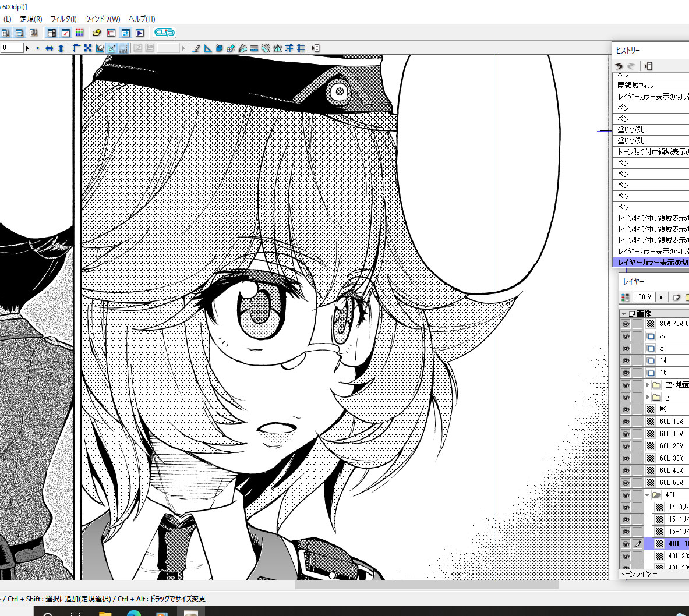Hide the 60L 30% tone layer
Screen dimensions: 689x616
626,458
